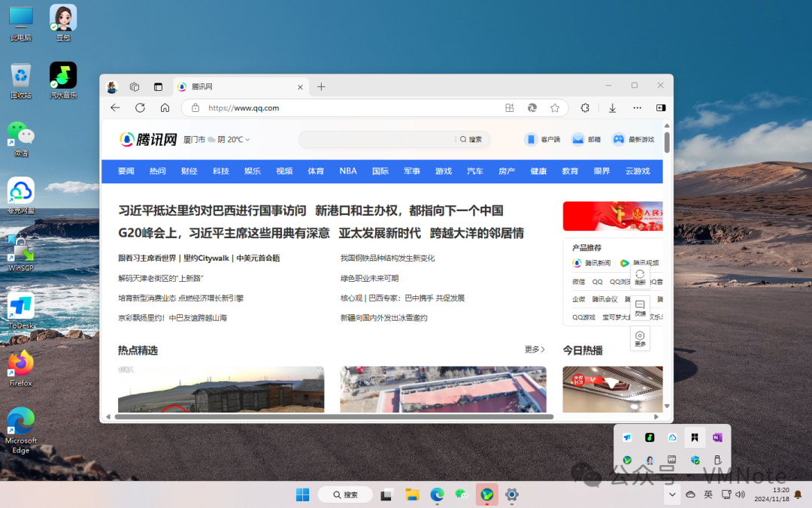812x508 pixels.
Task: Open the 汽水音乐 desktop icon
Action: [63, 80]
